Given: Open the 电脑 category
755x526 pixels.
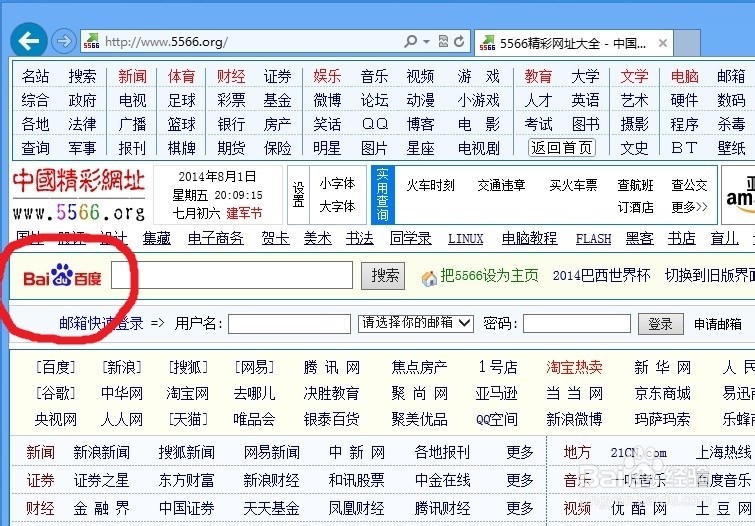Looking at the screenshot, I should pos(684,76).
